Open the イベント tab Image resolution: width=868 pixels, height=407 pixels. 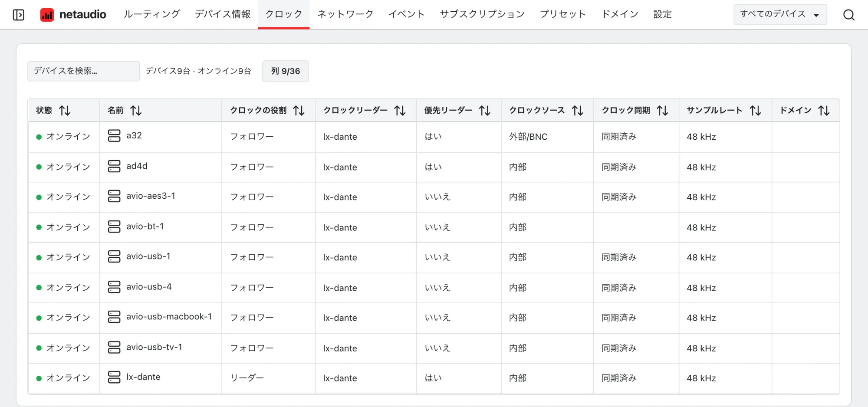[x=406, y=14]
